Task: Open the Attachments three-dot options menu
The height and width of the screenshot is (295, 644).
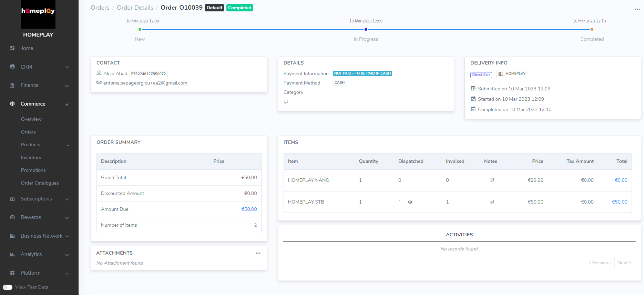Action: tap(258, 253)
